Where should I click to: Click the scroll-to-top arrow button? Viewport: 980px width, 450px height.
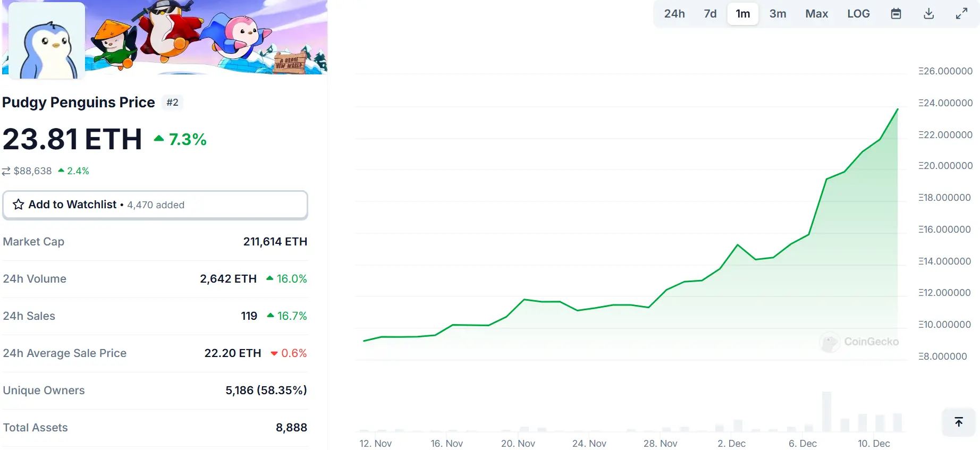click(959, 422)
